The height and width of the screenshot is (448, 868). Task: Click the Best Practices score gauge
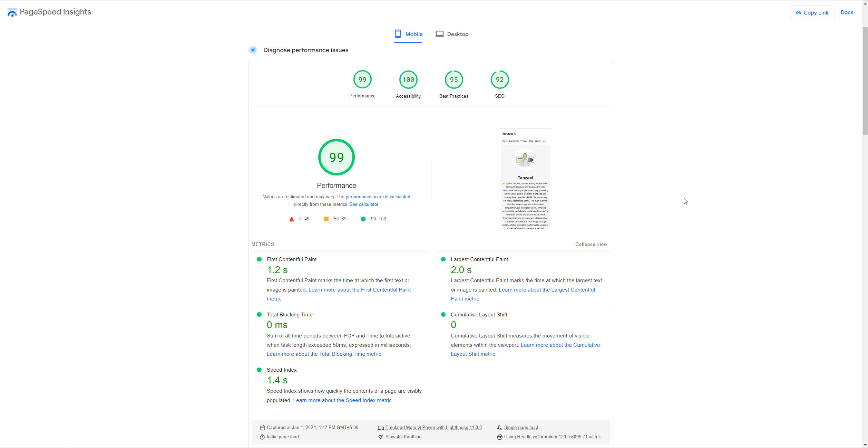tap(453, 79)
